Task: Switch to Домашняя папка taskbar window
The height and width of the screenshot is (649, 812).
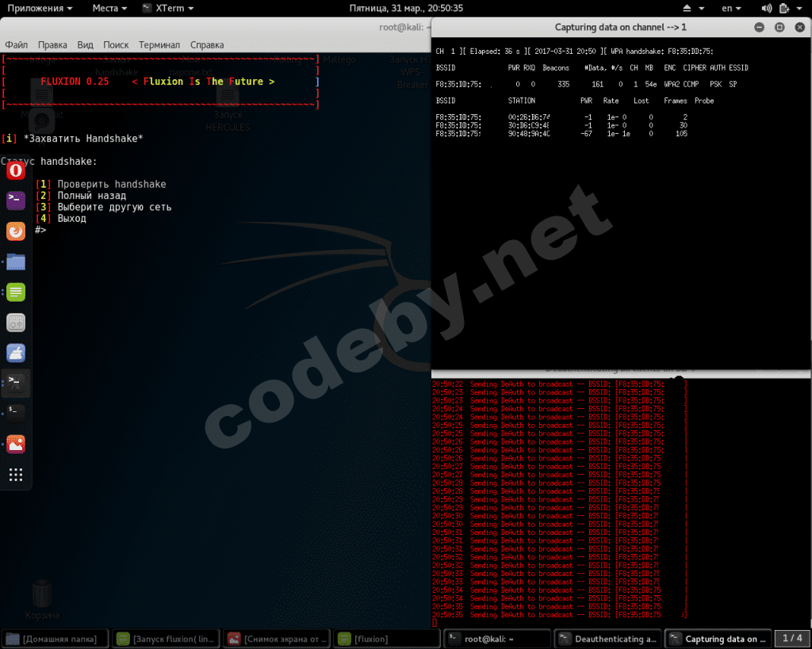Action: 55,639
